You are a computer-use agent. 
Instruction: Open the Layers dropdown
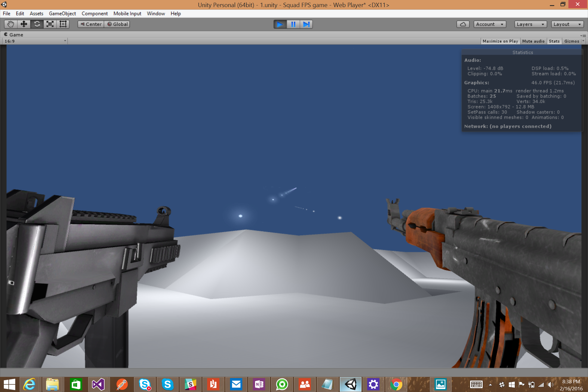pos(531,24)
